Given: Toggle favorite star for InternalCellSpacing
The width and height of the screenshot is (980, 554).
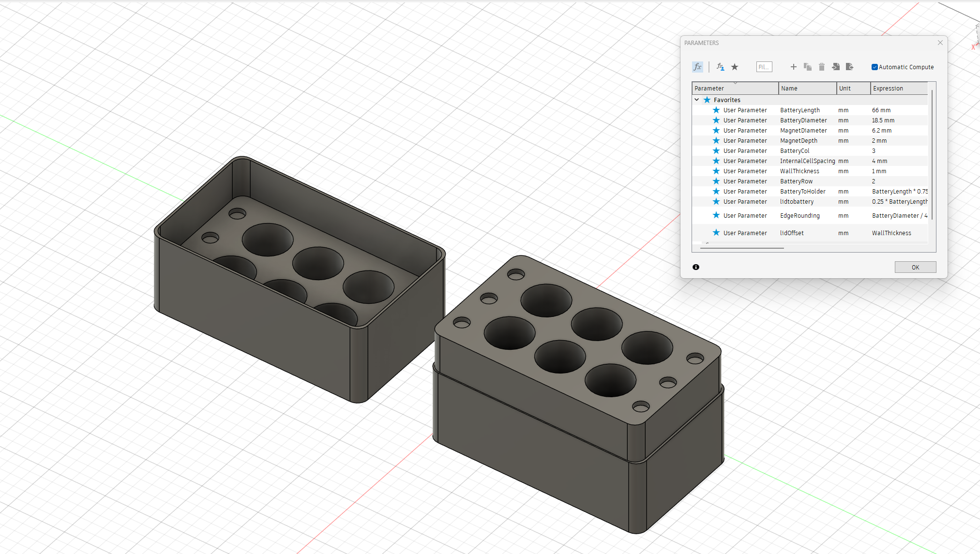Looking at the screenshot, I should (716, 161).
